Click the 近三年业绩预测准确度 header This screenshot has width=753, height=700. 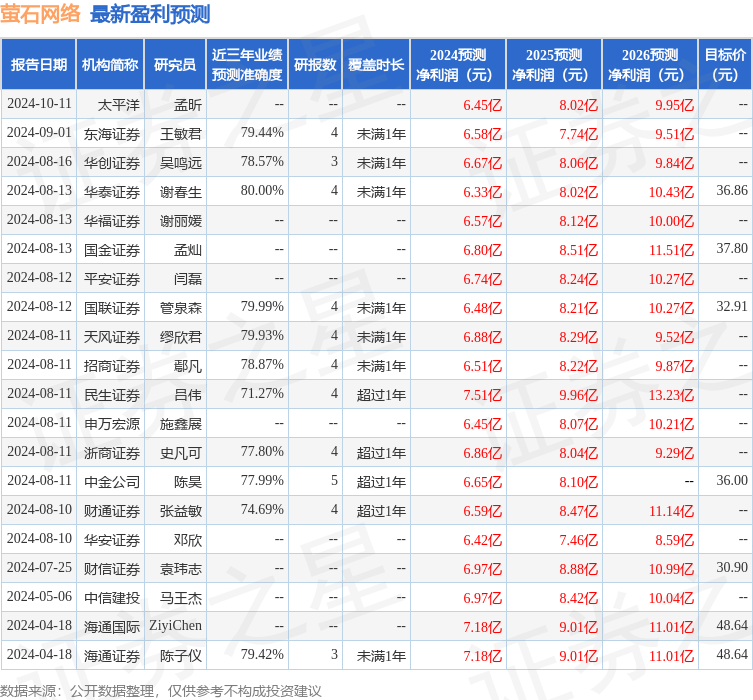[247, 64]
